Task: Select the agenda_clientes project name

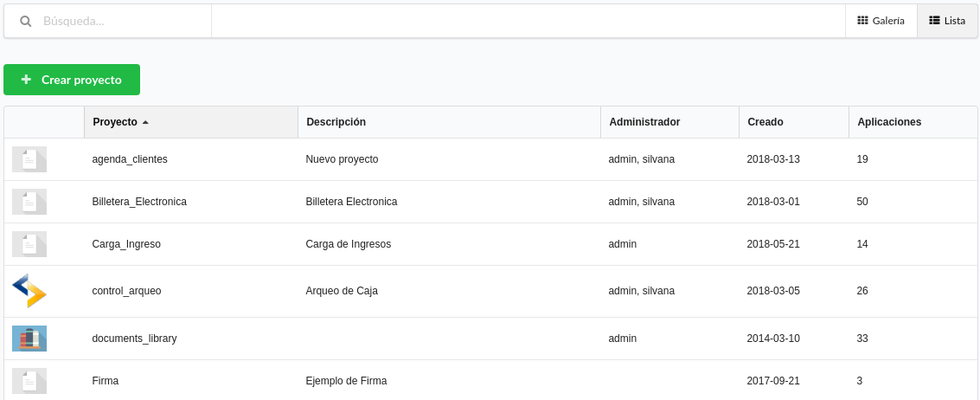Action: point(130,159)
